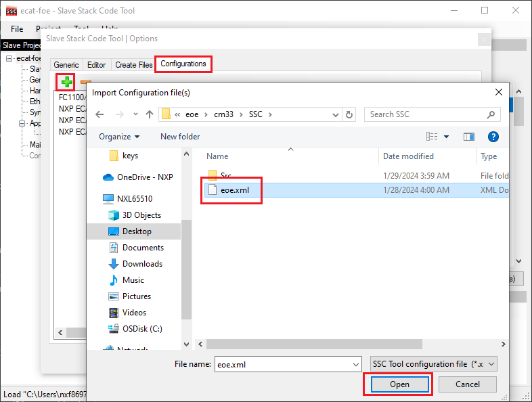Click the Cancel button

coord(468,384)
